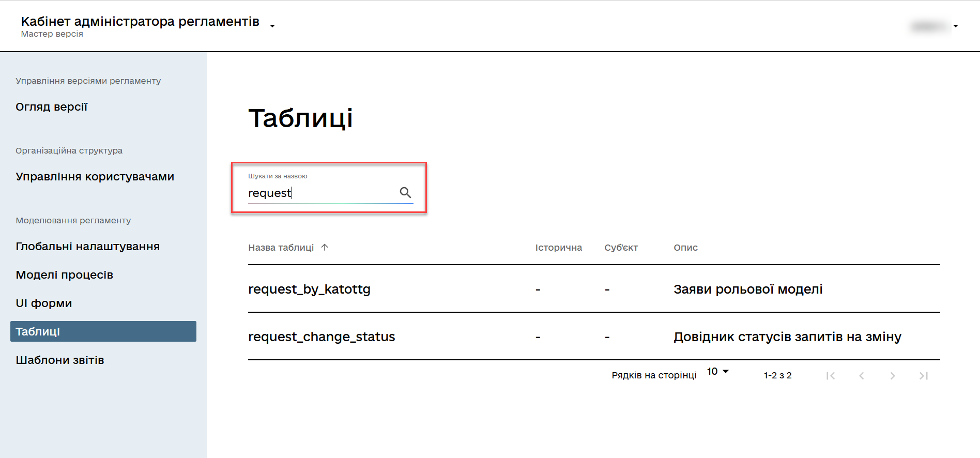Click the Історична column header
Image resolution: width=980 pixels, height=458 pixels.
point(559,248)
